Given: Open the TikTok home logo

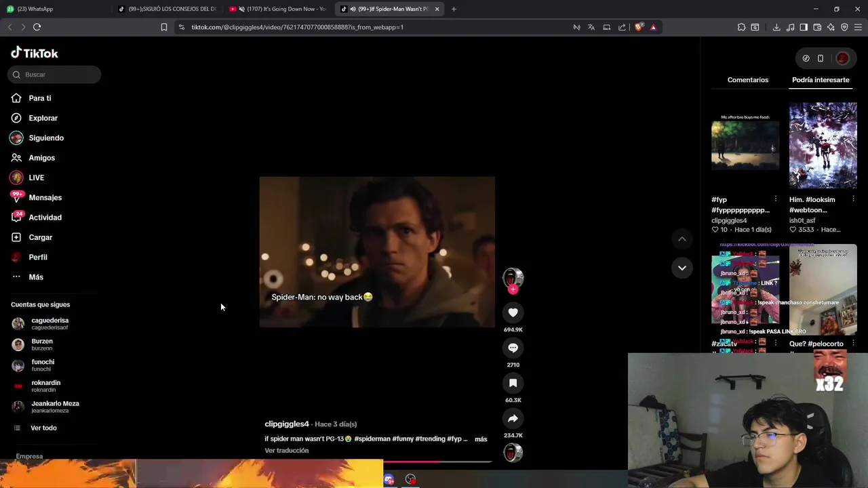Looking at the screenshot, I should coord(35,53).
